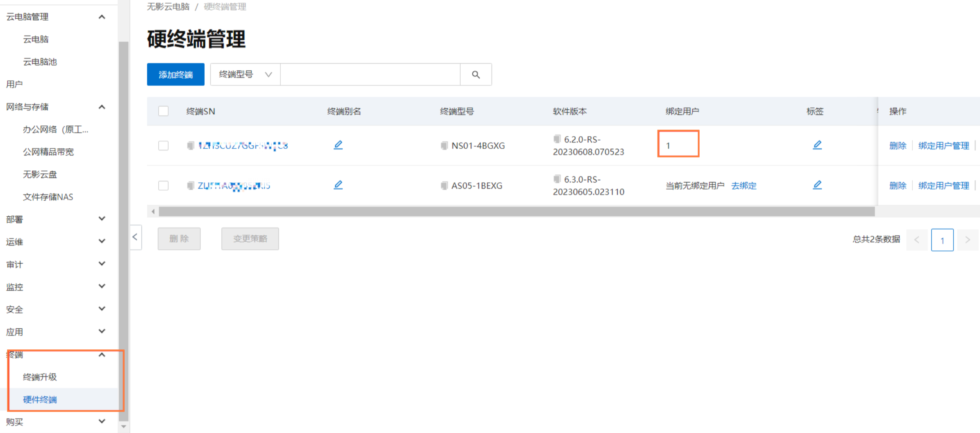Open the 终端型号 search filter dropdown
Image resolution: width=980 pixels, height=433 pixels.
[245, 75]
